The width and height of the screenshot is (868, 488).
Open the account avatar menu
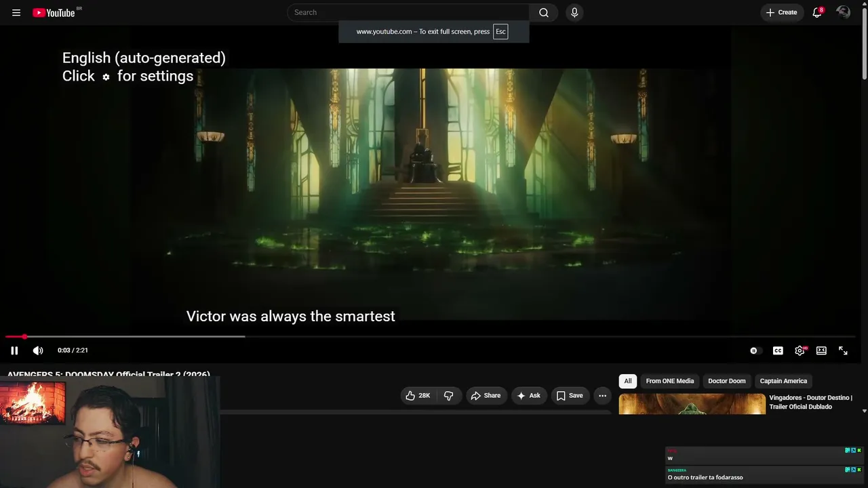coord(843,12)
